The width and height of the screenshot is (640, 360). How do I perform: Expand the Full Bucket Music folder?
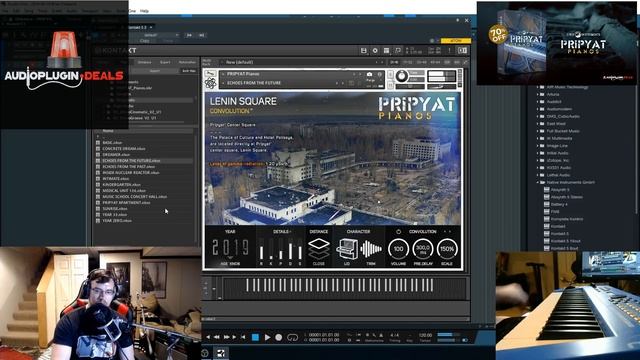538,131
